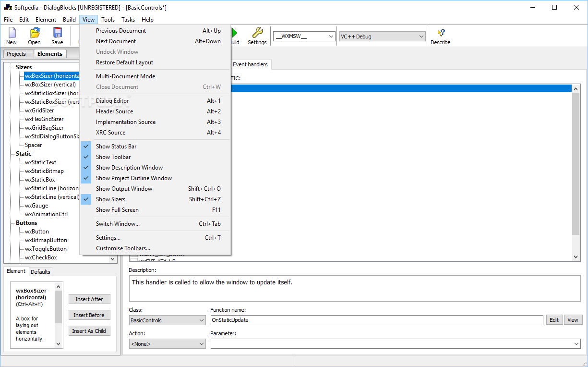
Task: Choose Customise Toolbars... menu item
Action: point(156,248)
